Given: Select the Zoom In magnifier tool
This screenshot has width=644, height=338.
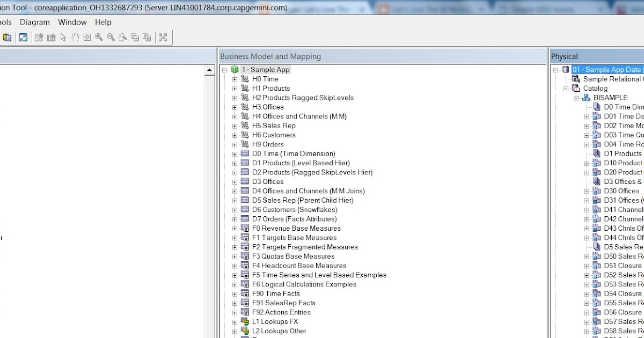Looking at the screenshot, I should point(99,37).
